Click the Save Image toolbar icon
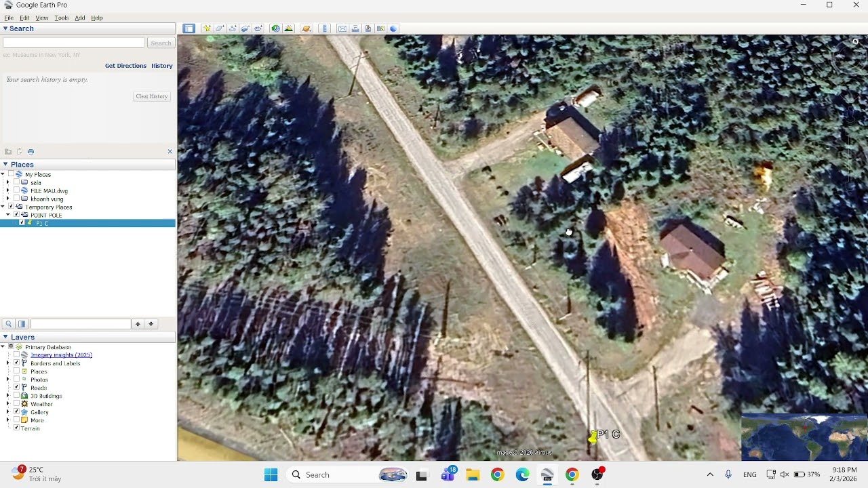 [x=368, y=28]
